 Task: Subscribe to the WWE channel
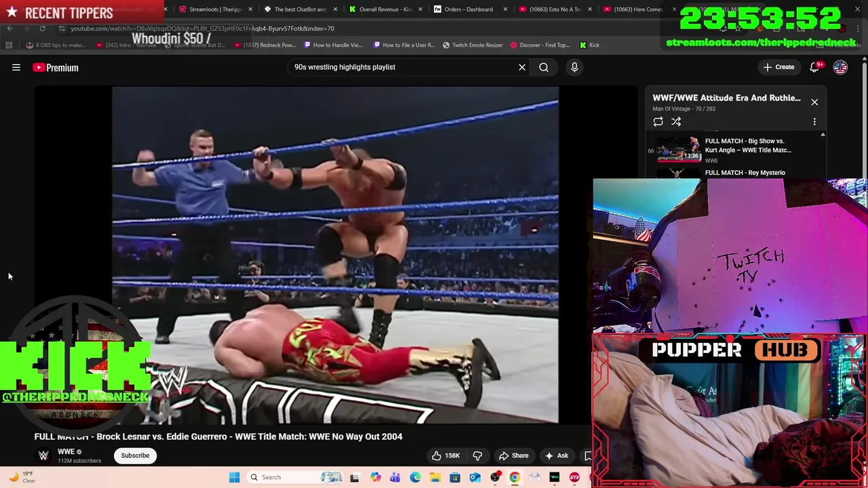[x=135, y=455]
